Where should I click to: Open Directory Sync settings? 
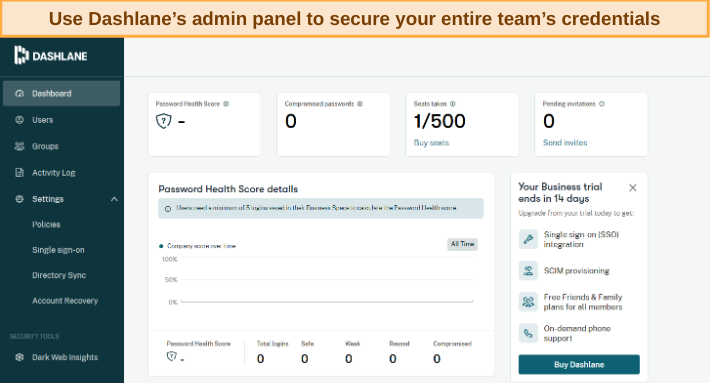click(59, 275)
